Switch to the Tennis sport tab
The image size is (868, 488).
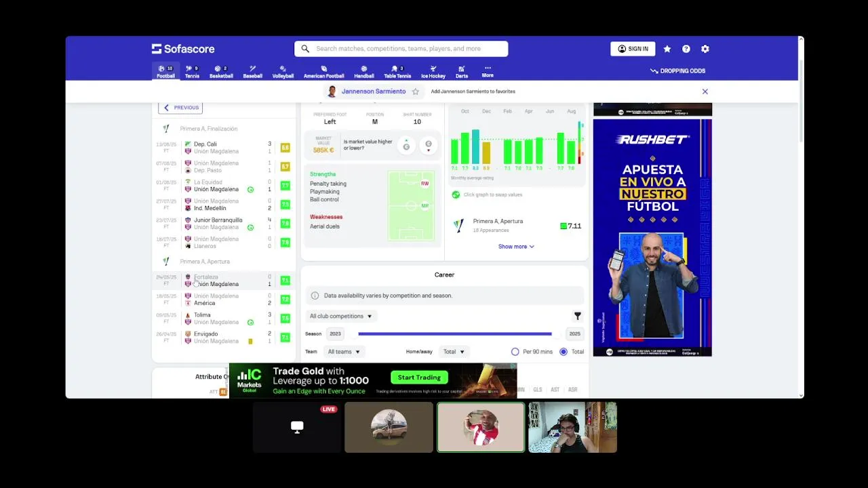click(x=192, y=72)
